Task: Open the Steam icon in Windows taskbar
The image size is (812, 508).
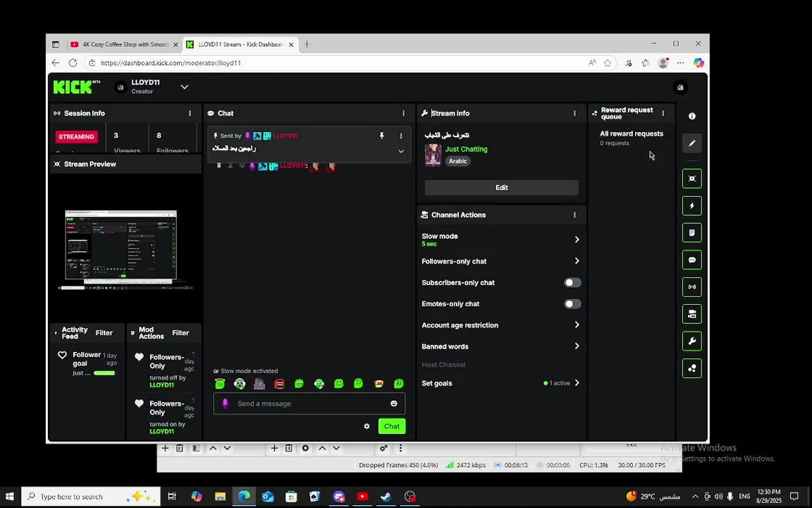Action: pyautogui.click(x=386, y=497)
